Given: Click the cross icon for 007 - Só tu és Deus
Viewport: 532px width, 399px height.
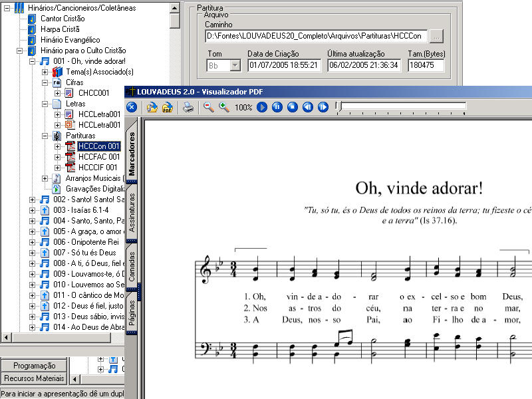Looking at the screenshot, I should point(45,253).
